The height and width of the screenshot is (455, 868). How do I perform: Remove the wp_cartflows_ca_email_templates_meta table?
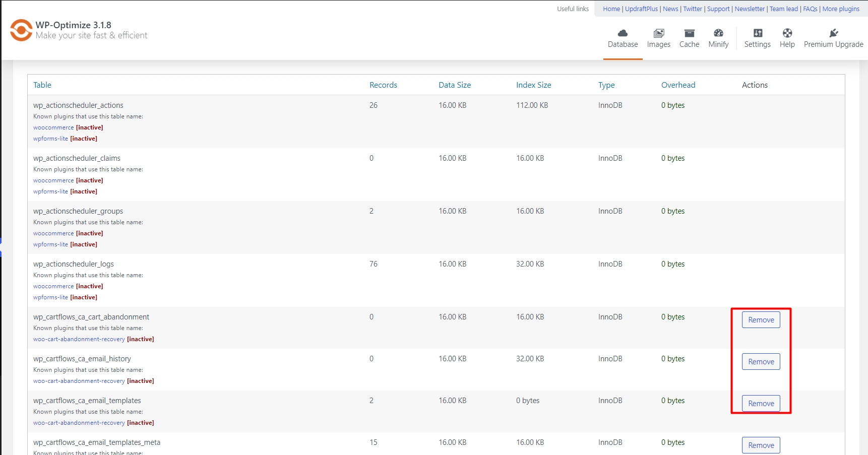pyautogui.click(x=761, y=445)
